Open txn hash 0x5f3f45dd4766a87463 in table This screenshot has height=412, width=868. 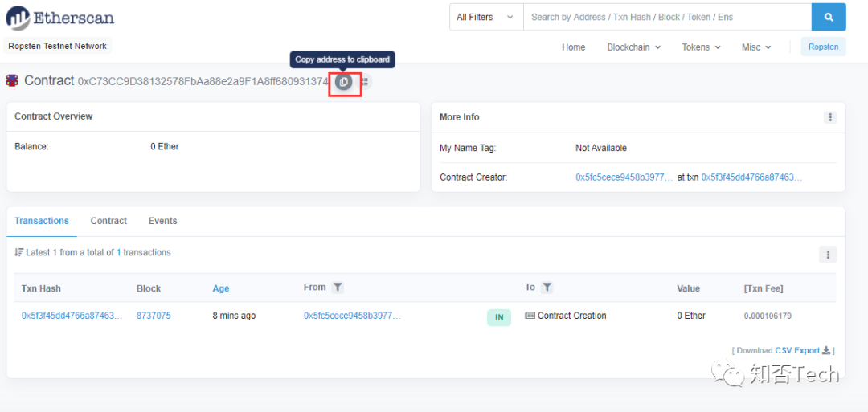72,316
